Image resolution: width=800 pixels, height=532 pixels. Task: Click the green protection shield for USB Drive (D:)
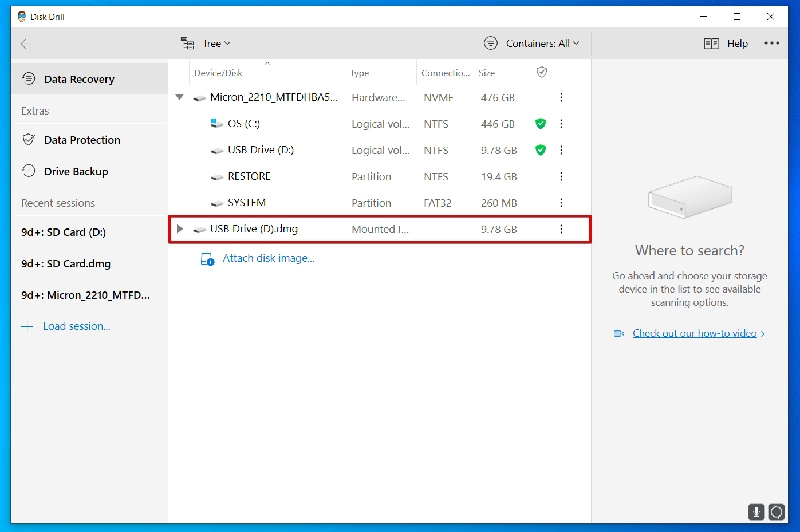coord(541,150)
